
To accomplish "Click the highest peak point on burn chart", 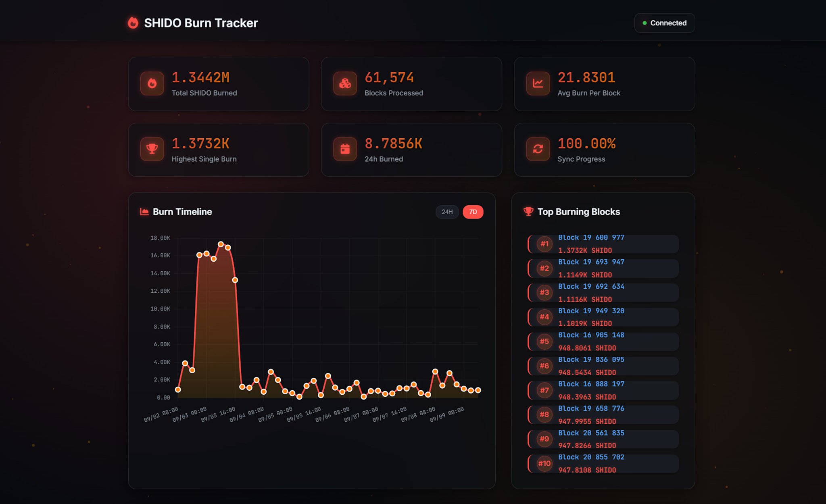I will pos(221,244).
